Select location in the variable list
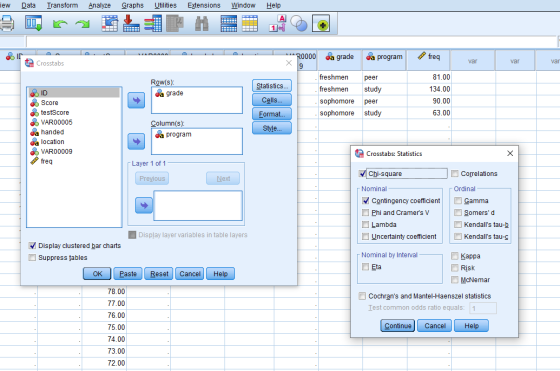This screenshot has height=371, width=560. click(74, 142)
